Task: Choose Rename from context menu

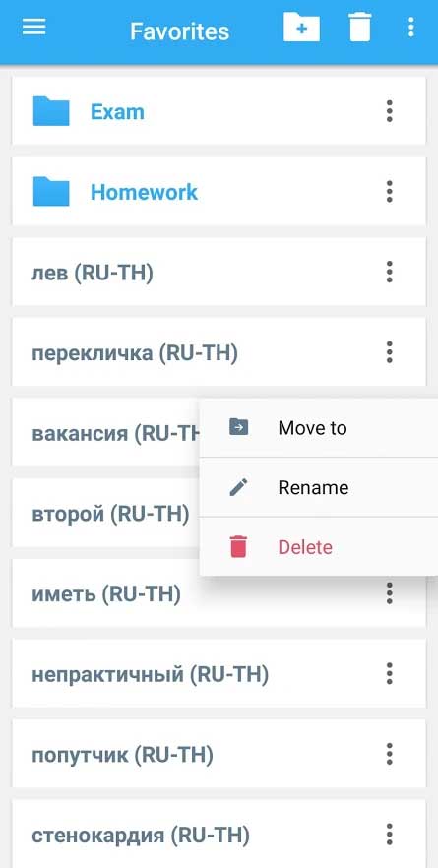Action: click(x=319, y=487)
